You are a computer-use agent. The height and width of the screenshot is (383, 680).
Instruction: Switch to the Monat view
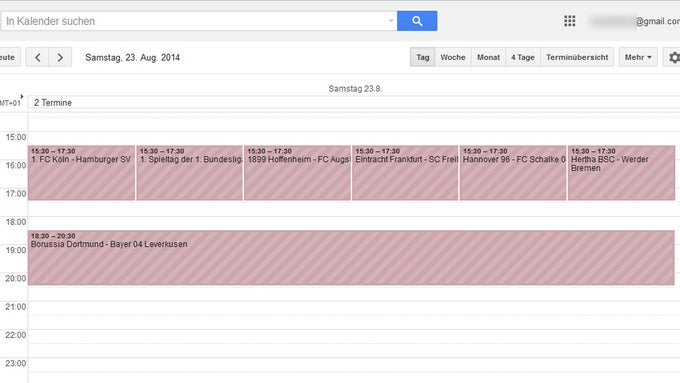click(x=488, y=57)
